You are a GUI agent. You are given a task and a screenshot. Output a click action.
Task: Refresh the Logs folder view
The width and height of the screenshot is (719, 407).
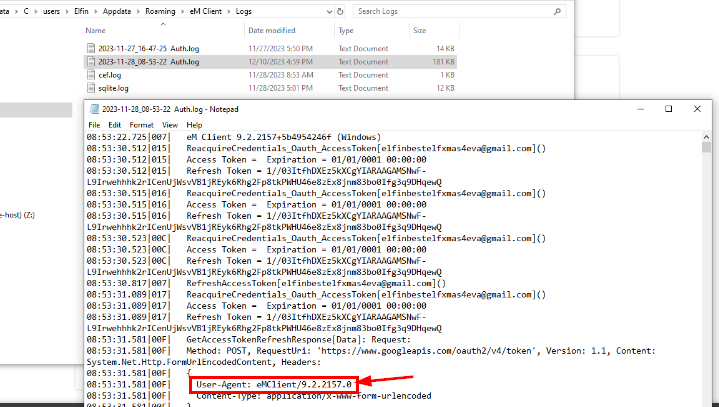pos(340,11)
